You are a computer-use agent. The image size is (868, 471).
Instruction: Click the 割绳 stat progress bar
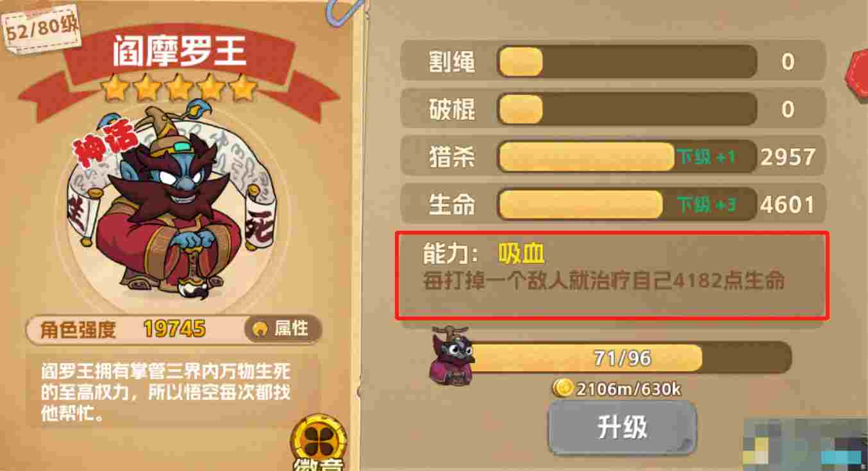(x=627, y=62)
